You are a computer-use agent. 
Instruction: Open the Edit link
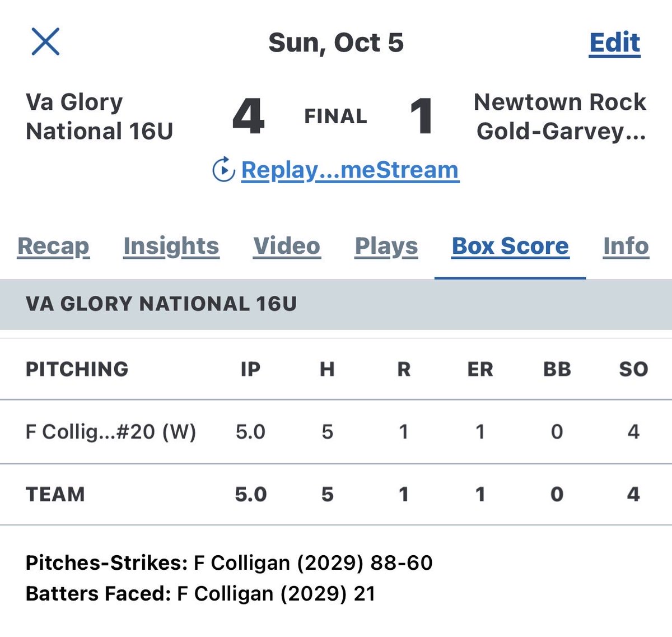[x=614, y=43]
